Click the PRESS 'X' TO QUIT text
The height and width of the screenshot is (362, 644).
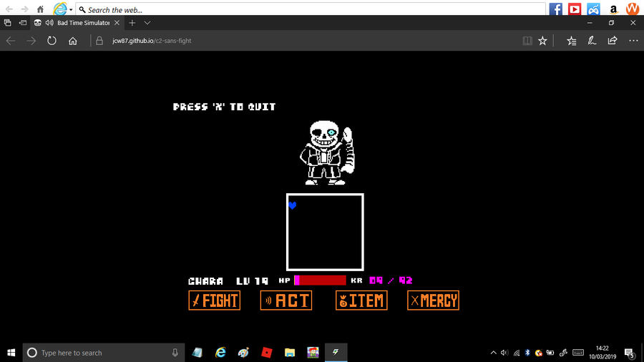click(x=224, y=107)
